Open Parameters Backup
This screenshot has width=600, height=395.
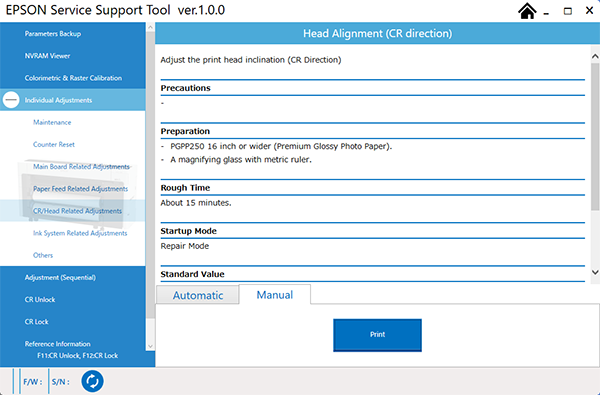pos(53,34)
